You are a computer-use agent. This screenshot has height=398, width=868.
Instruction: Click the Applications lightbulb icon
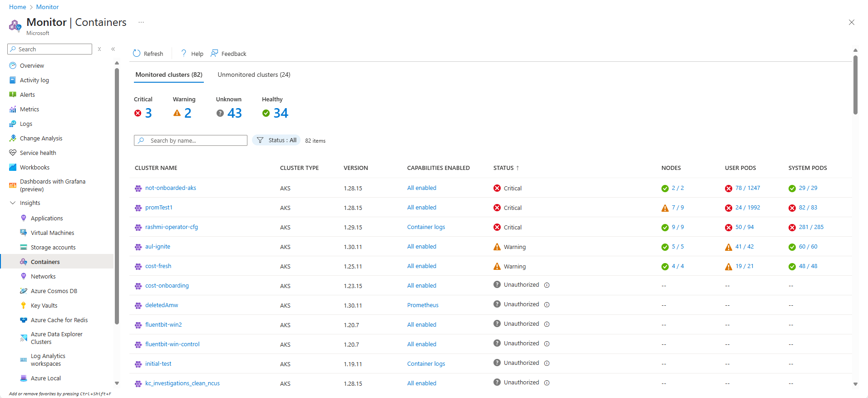tap(24, 218)
